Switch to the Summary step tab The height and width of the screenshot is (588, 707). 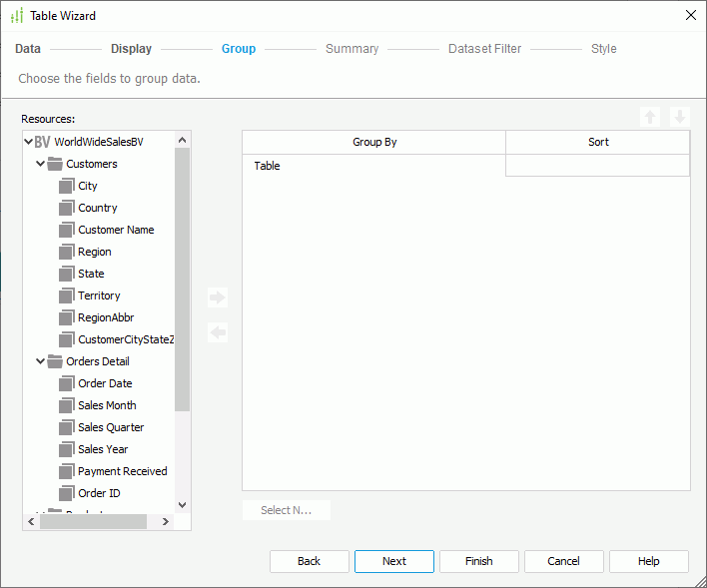pyautogui.click(x=352, y=49)
